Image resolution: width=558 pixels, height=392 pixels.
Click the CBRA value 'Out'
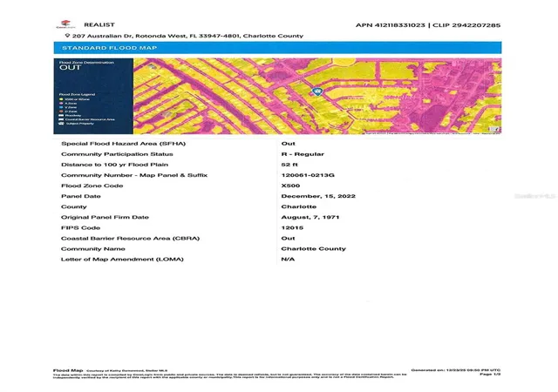[x=288, y=239]
